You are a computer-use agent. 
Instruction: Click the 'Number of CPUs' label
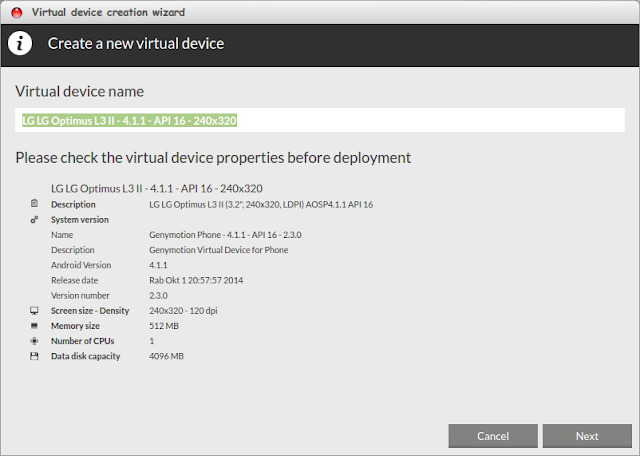(82, 341)
